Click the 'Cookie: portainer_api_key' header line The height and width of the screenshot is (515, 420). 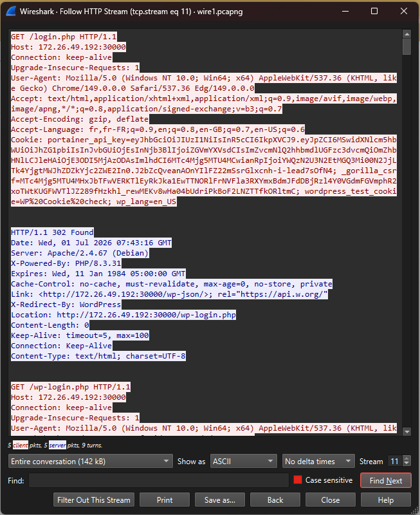(204, 171)
